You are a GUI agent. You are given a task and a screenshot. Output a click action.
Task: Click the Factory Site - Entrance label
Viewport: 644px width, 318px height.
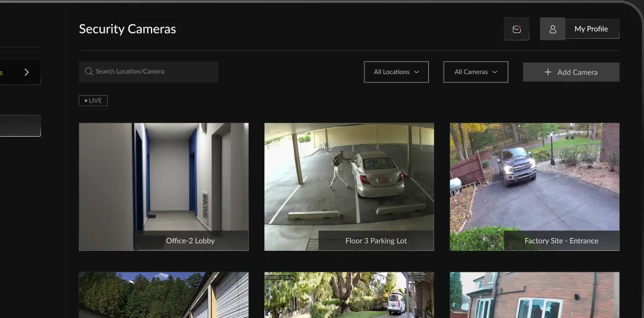[561, 240]
